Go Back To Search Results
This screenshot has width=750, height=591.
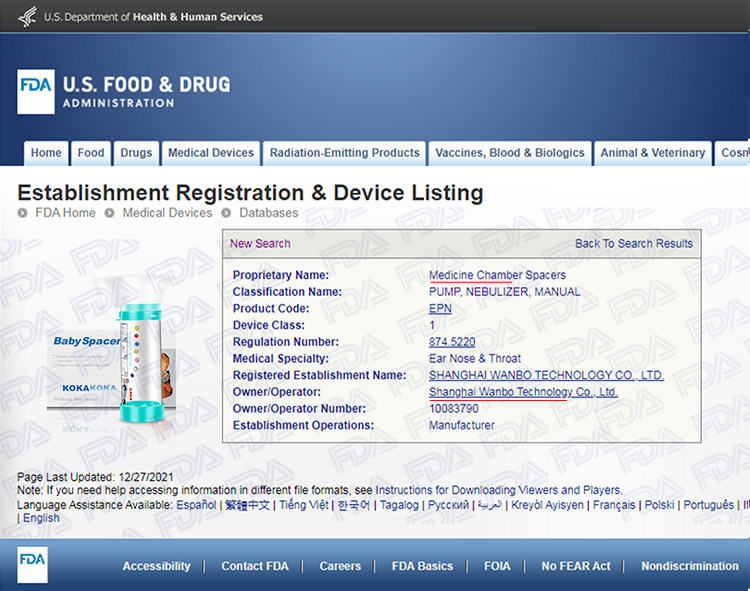click(x=634, y=243)
